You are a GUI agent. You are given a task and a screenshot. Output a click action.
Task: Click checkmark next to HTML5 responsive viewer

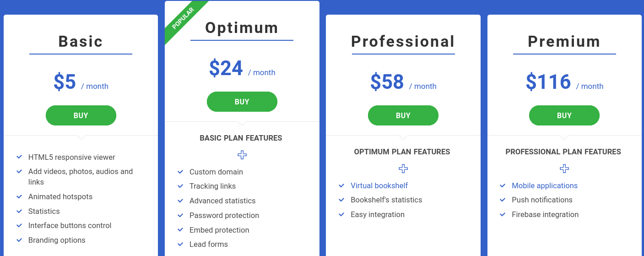(19, 157)
